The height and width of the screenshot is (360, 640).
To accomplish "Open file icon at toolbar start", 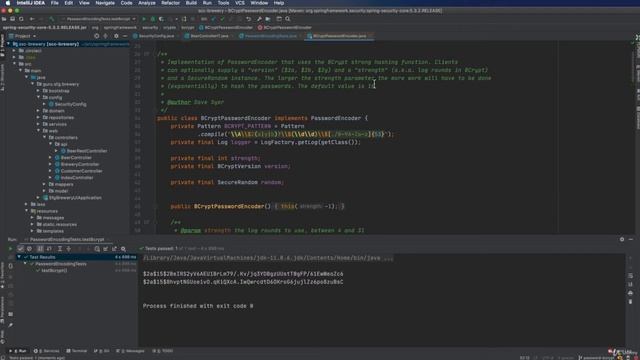I will coord(4,19).
